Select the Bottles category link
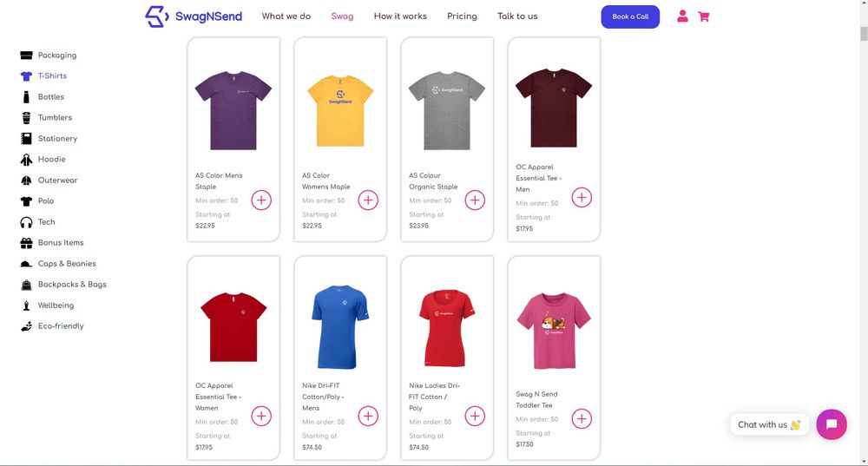The width and height of the screenshot is (868, 466). (51, 97)
